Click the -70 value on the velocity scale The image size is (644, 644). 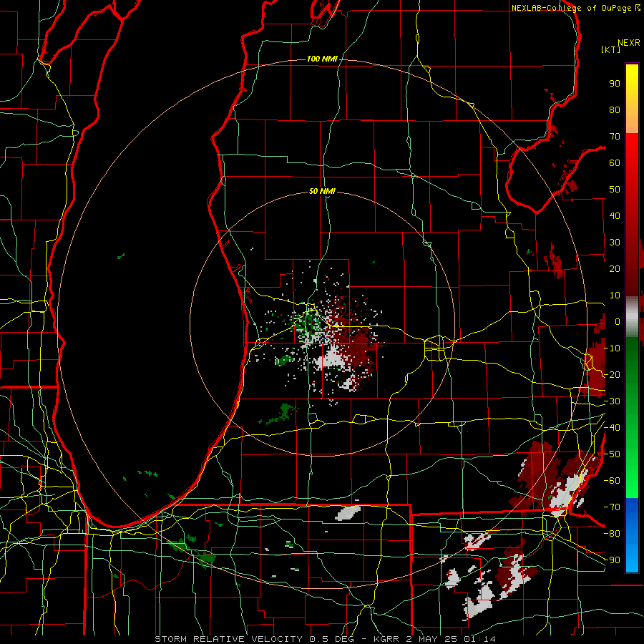coord(612,507)
